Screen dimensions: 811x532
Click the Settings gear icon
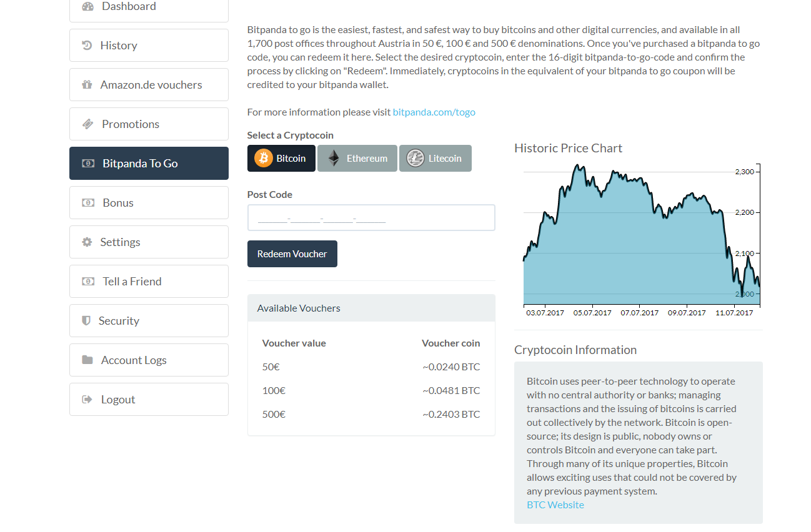pos(87,242)
